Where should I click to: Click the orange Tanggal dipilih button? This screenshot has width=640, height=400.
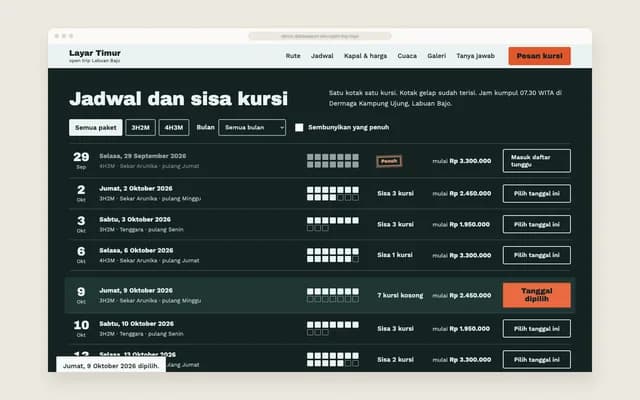pyautogui.click(x=536, y=295)
